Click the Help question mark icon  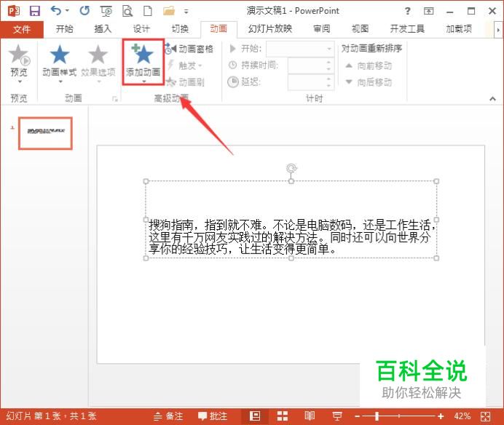pyautogui.click(x=408, y=11)
